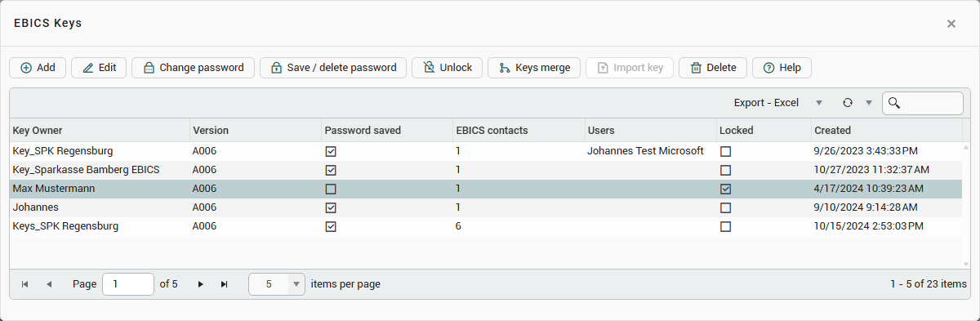The height and width of the screenshot is (321, 980).
Task: Click the magnifier search icon
Action: click(x=894, y=103)
